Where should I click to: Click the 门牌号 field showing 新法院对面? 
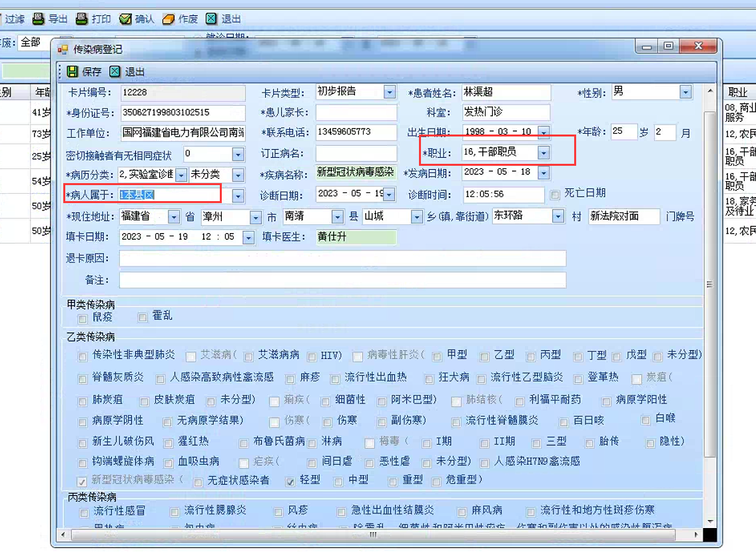(624, 216)
